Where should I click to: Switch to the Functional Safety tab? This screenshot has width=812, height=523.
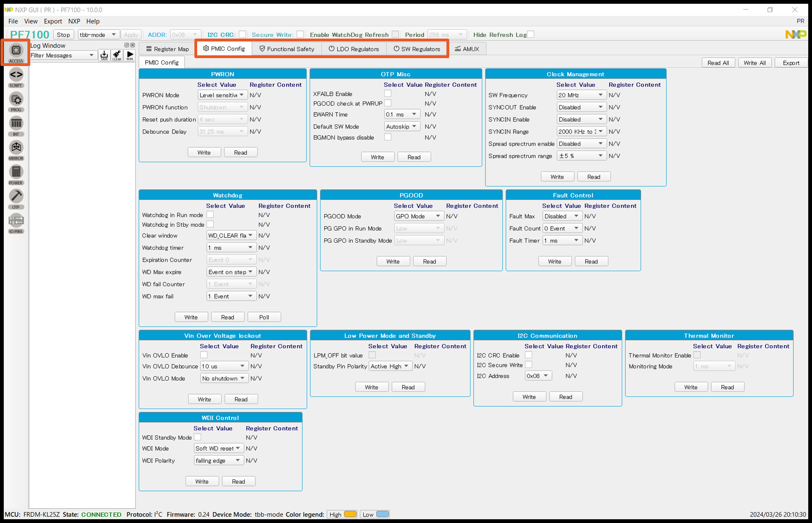pyautogui.click(x=286, y=49)
